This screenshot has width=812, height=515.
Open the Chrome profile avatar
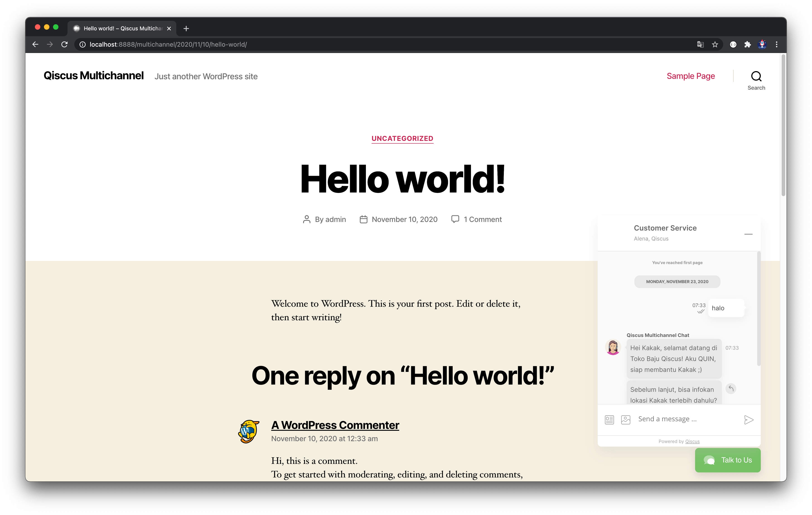pyautogui.click(x=762, y=44)
